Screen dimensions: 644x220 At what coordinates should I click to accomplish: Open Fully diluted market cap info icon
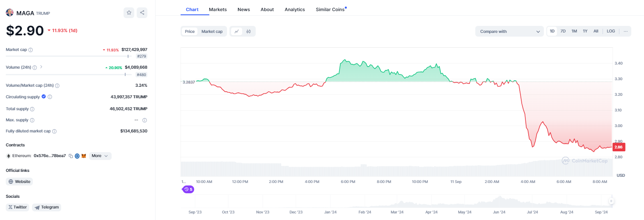click(55, 131)
